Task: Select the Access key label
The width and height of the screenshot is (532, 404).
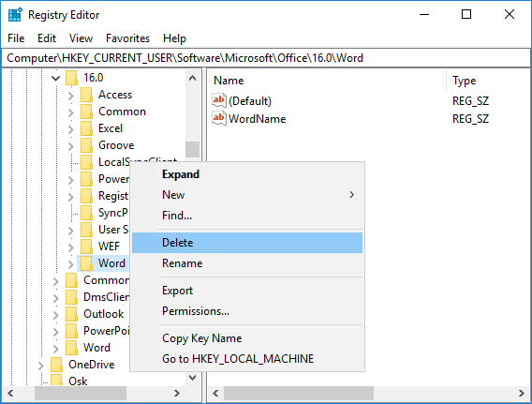Action: (x=115, y=95)
